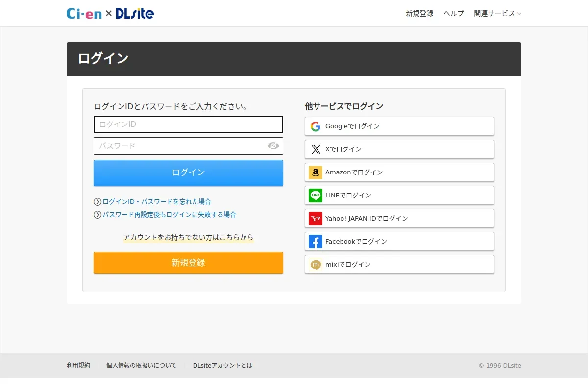
Task: Click the ログイン page heading
Action: coord(103,58)
